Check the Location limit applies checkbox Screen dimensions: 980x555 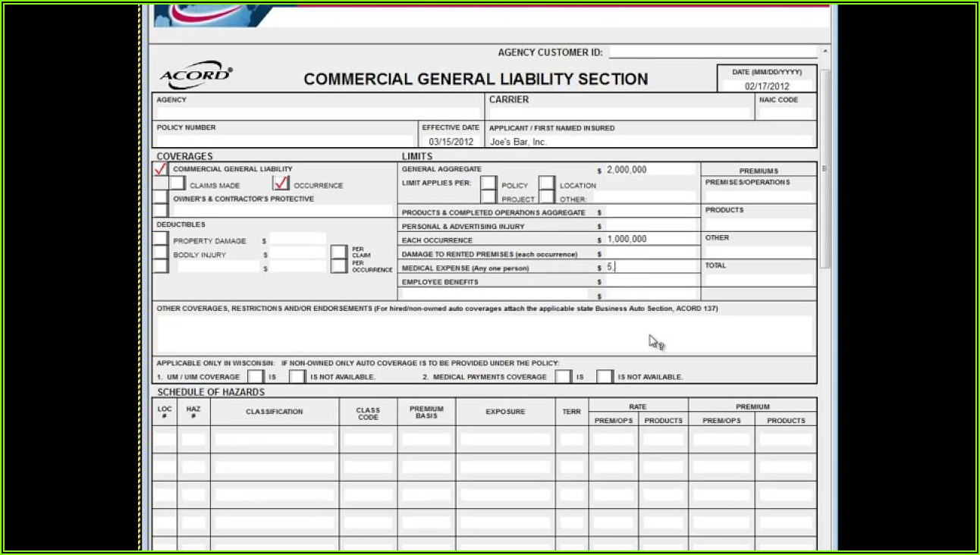547,184
